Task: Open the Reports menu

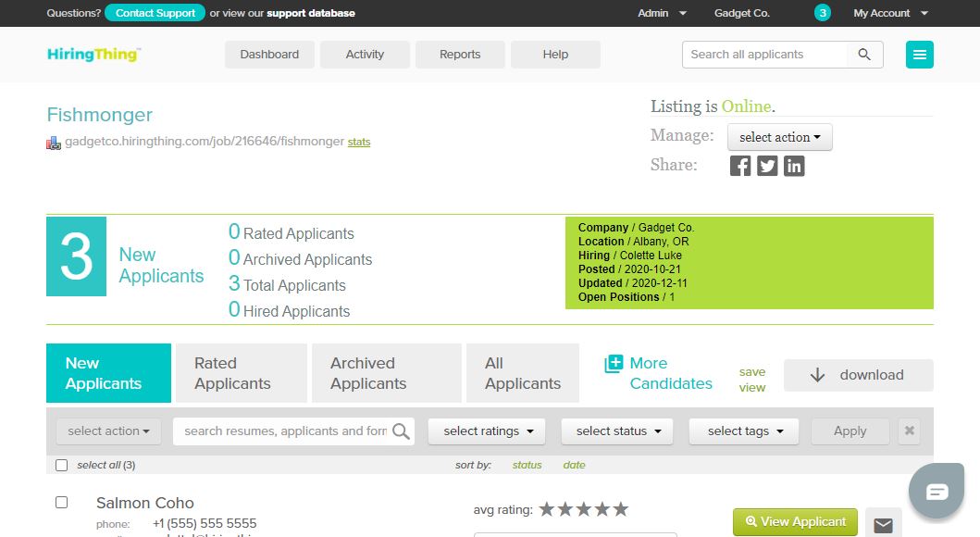Action: click(x=460, y=55)
